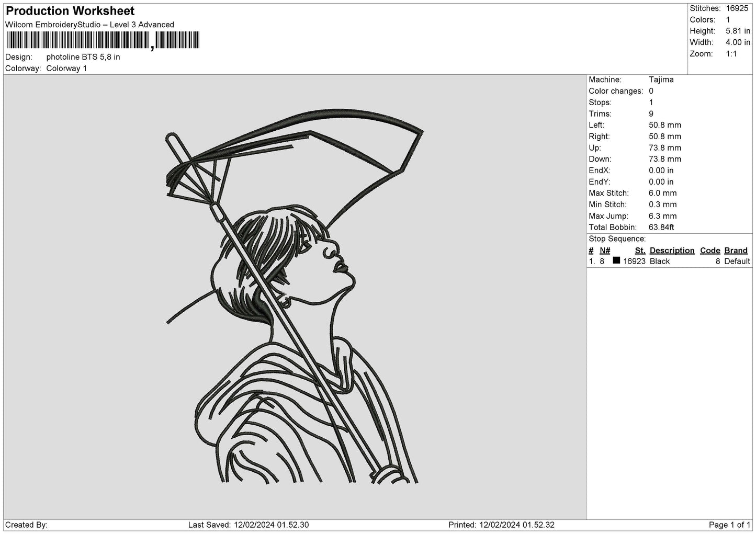Select the Height value 5.81 in
The height and width of the screenshot is (534, 756).
(x=738, y=31)
